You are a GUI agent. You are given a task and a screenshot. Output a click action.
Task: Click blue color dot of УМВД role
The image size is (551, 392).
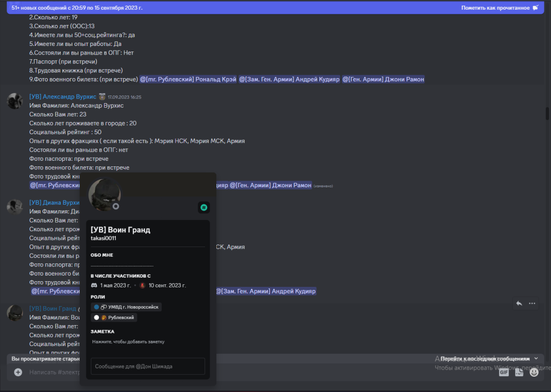click(96, 307)
